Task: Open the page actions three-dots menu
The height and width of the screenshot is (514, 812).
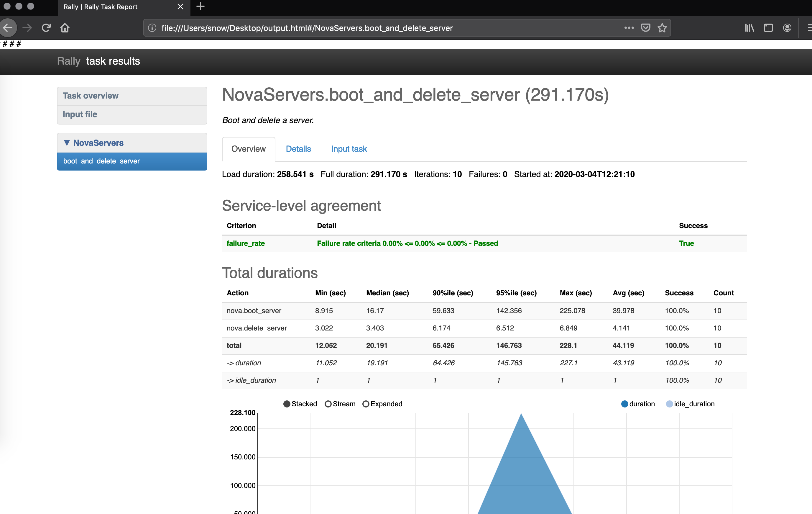Action: [629, 28]
